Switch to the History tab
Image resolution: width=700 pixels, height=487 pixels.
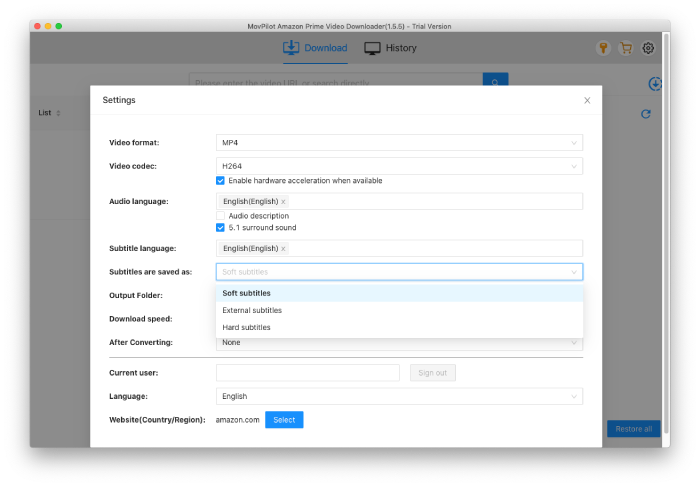coord(390,48)
